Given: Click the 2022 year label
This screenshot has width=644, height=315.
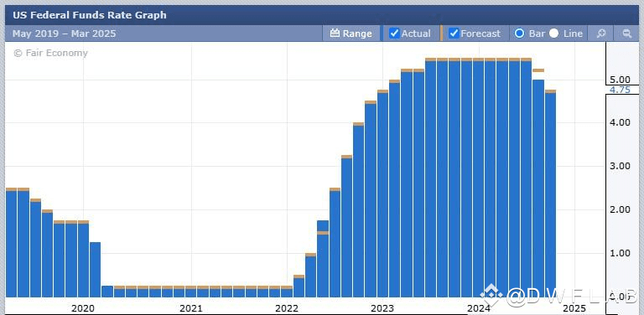Looking at the screenshot, I should [x=287, y=308].
